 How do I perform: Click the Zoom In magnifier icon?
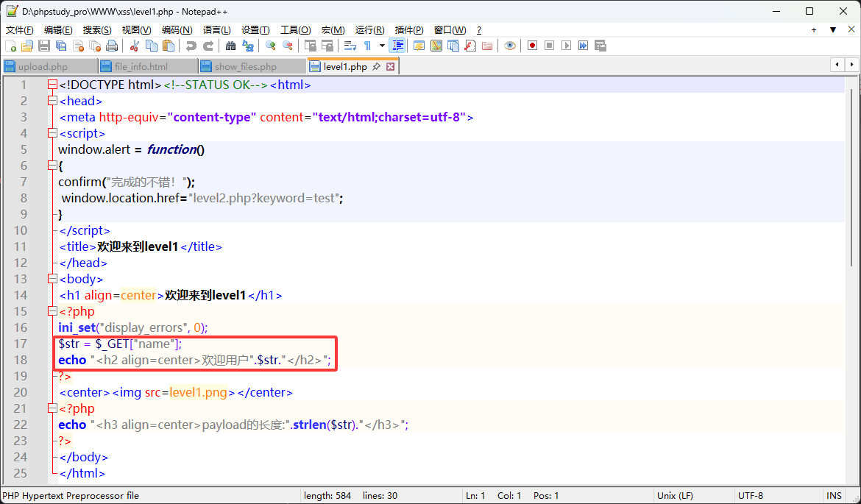point(270,46)
